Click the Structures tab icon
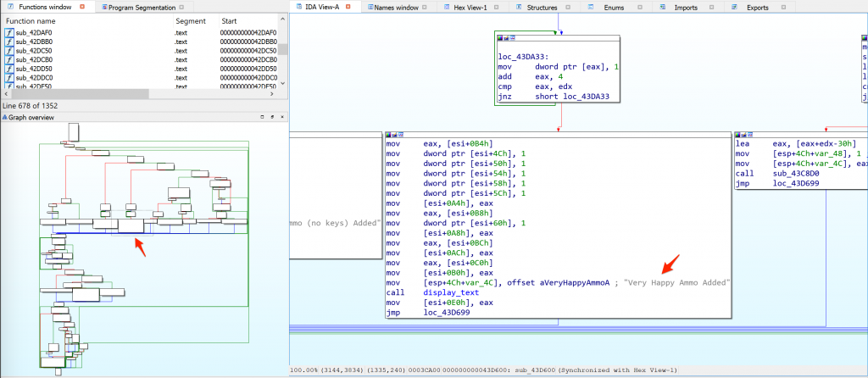Image resolution: width=868 pixels, height=378 pixels. 519,7
